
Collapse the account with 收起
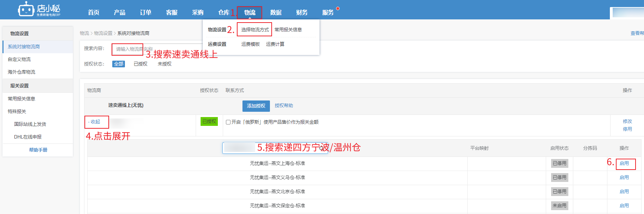(x=94, y=122)
